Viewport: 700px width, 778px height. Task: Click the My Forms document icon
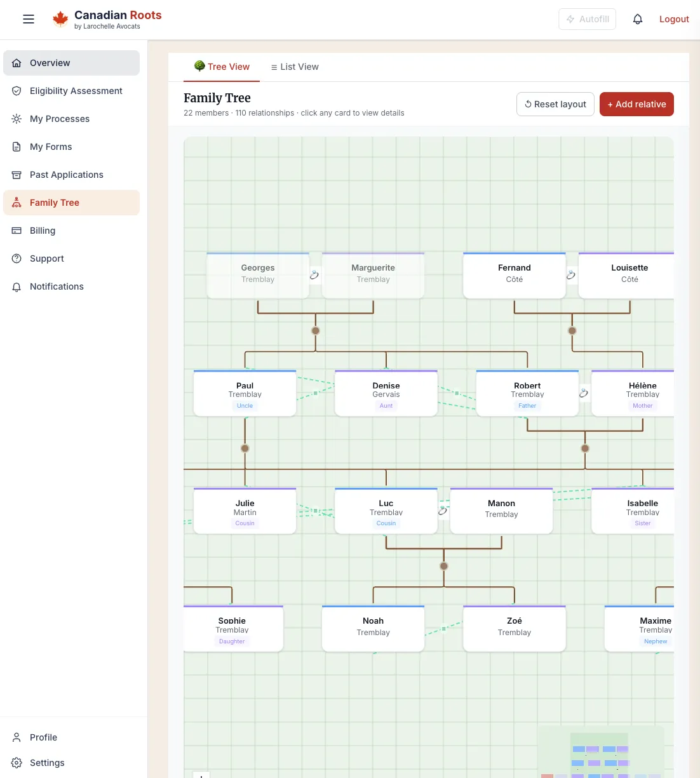click(x=17, y=147)
